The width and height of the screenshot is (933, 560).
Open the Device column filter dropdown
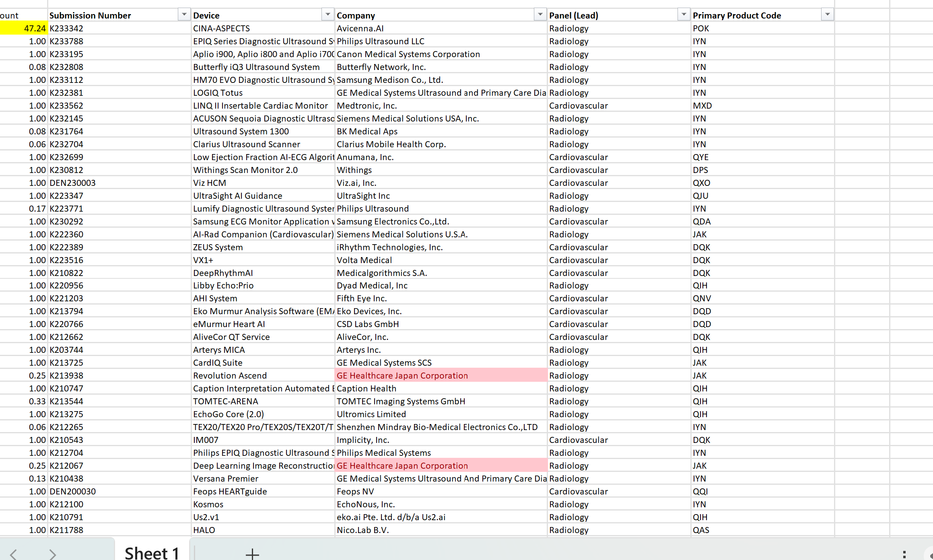tap(328, 15)
